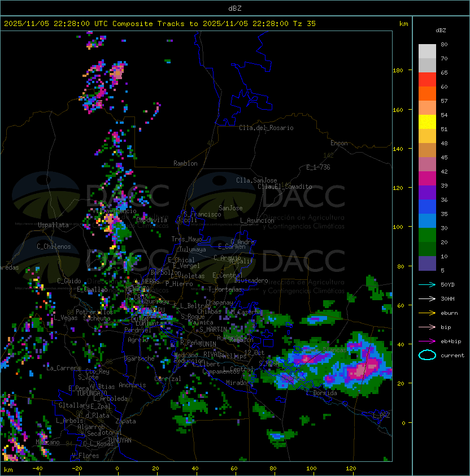
Task: Pick the slate 5–10 dBZ legend swatch
Action: point(427,263)
